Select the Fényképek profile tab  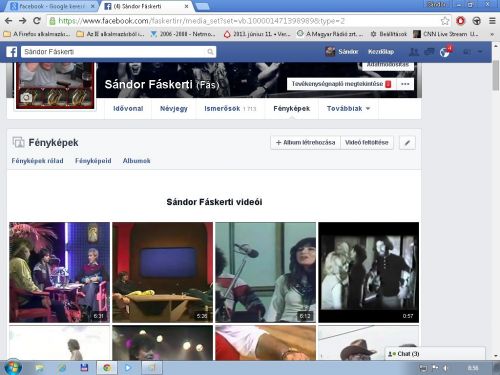[x=292, y=108]
